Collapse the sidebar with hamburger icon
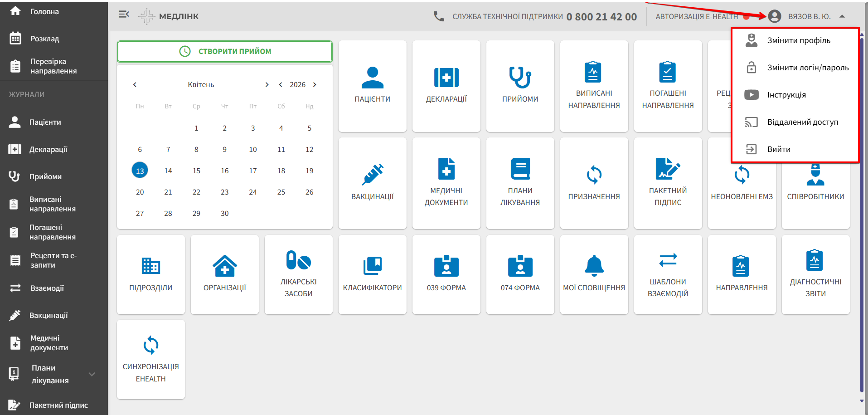The width and height of the screenshot is (868, 415). pyautogui.click(x=124, y=15)
